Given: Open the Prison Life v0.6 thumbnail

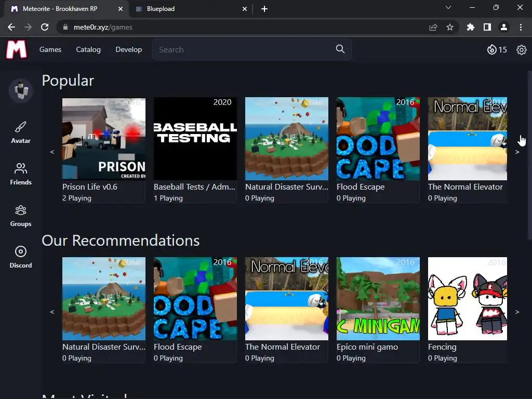Looking at the screenshot, I should (104, 139).
